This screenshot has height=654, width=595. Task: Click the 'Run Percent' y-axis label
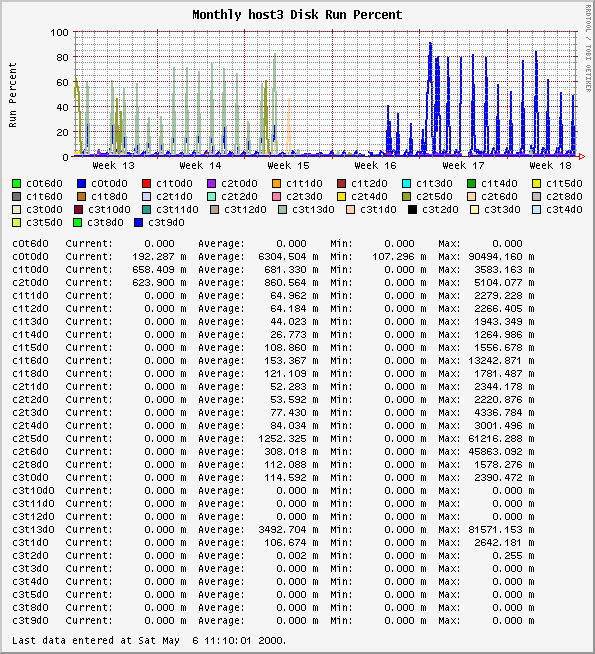click(13, 95)
